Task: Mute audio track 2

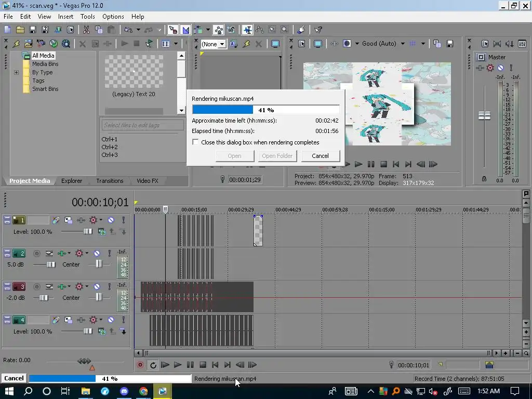Action: tap(97, 253)
